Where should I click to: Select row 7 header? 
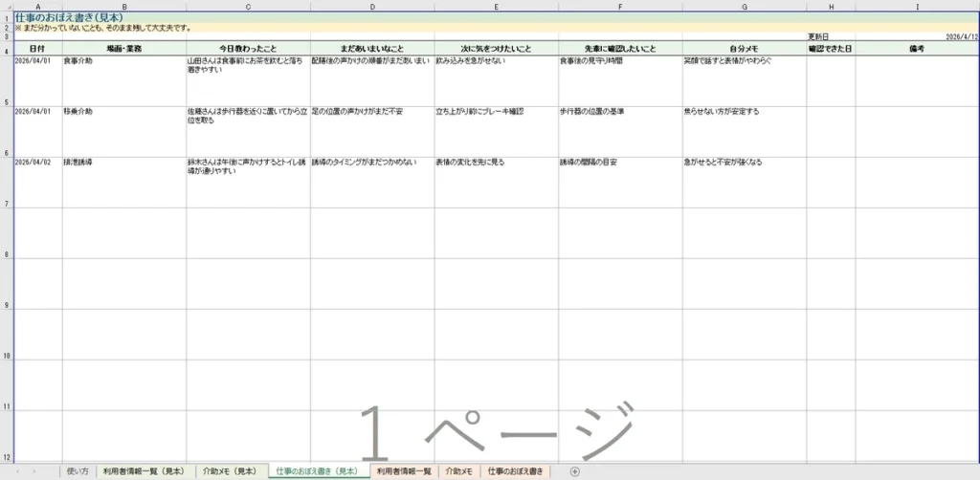[7, 205]
